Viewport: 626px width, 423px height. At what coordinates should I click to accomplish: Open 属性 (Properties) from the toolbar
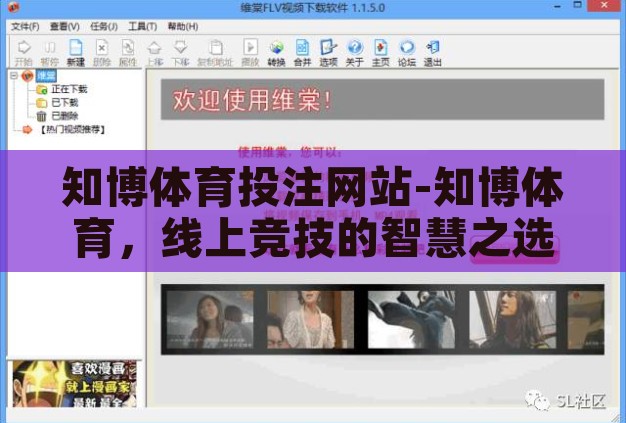point(128,52)
